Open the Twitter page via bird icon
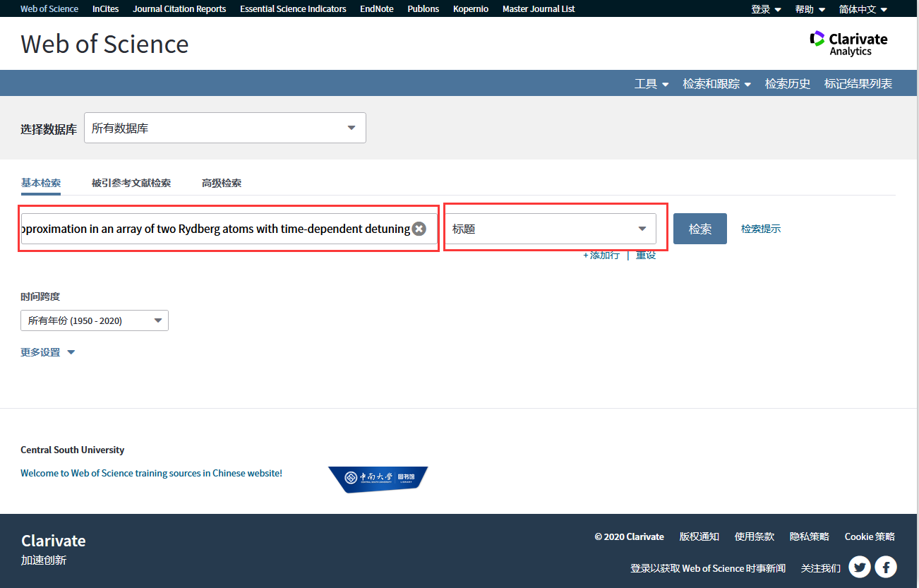Screen dimensions: 919x588 (x=860, y=567)
